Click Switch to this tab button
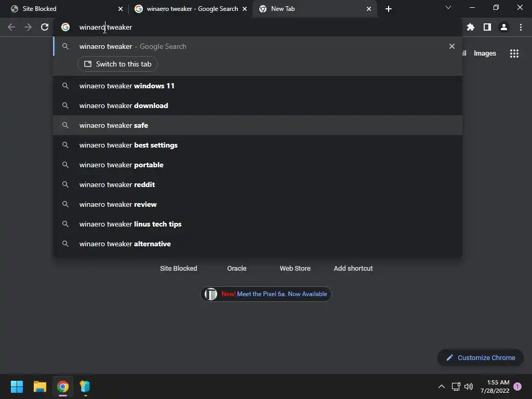The width and height of the screenshot is (532, 399). tap(117, 64)
